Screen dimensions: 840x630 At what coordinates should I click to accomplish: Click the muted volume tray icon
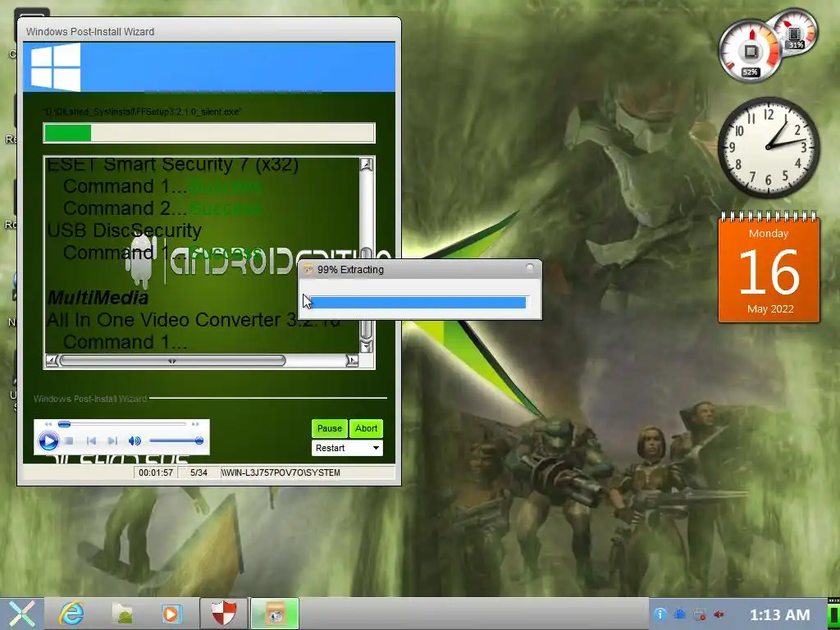click(719, 614)
